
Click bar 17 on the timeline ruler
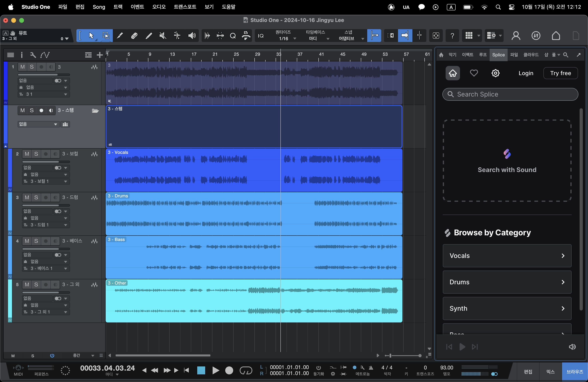click(x=194, y=54)
